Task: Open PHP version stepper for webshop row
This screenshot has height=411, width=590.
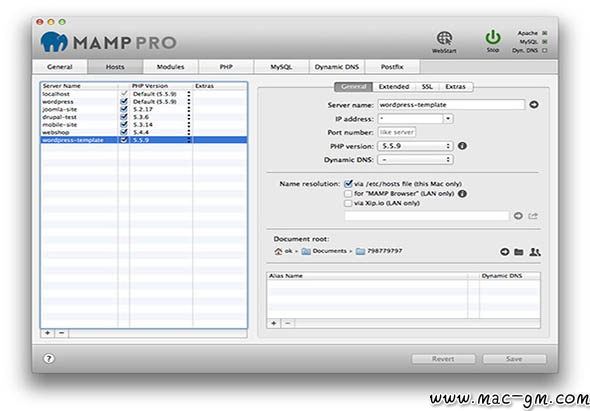Action: coord(189,132)
